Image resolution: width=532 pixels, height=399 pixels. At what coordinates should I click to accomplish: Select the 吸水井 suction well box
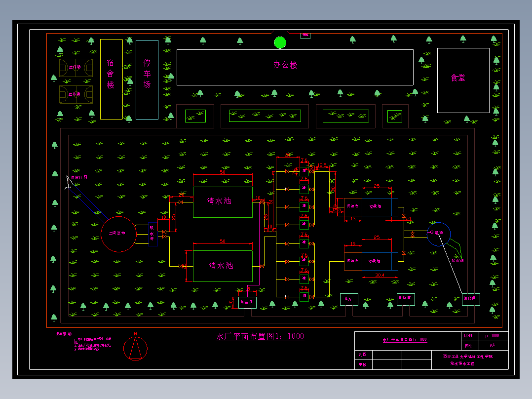click(152, 234)
